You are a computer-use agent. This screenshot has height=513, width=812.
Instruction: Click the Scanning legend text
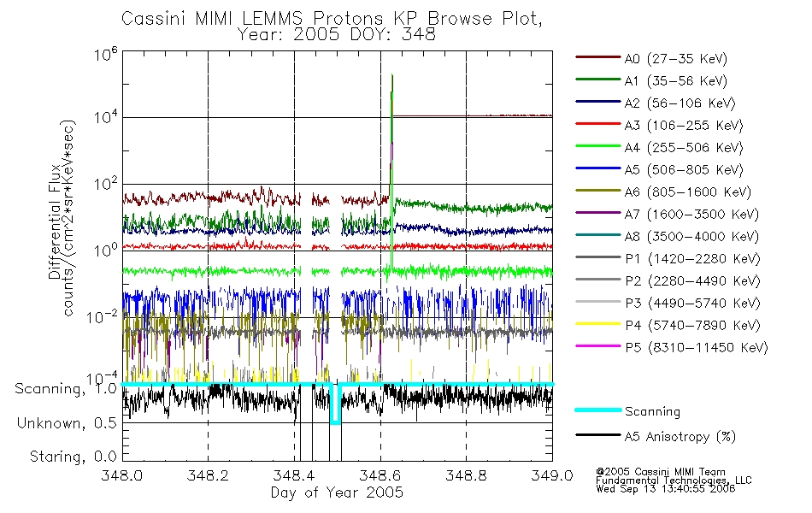point(652,412)
